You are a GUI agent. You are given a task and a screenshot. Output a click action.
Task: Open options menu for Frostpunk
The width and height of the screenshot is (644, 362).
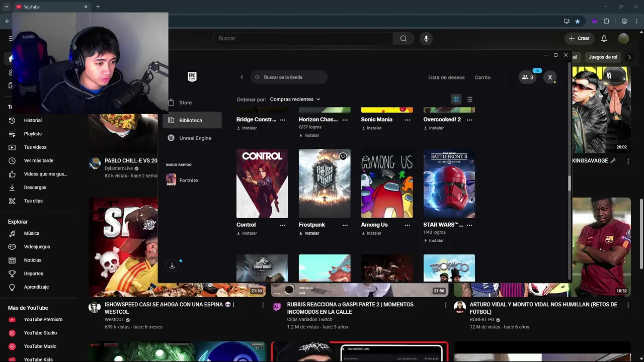tap(345, 225)
